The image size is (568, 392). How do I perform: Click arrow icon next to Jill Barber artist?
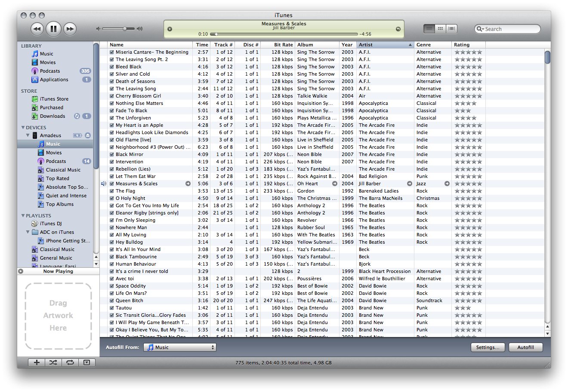[x=410, y=184]
